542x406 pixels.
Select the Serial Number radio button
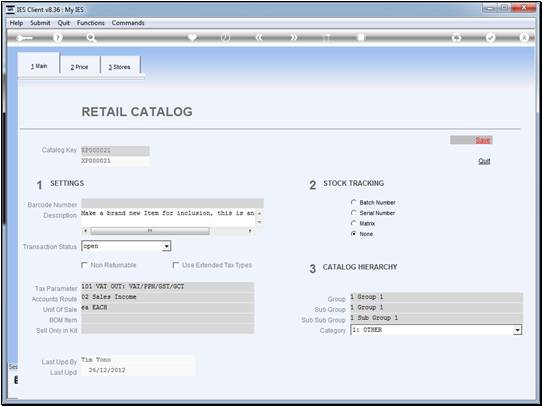pos(354,213)
